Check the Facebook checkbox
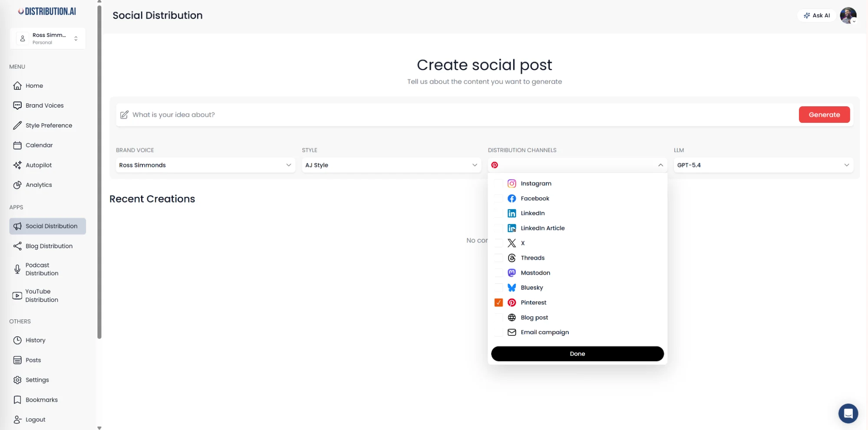 click(498, 198)
